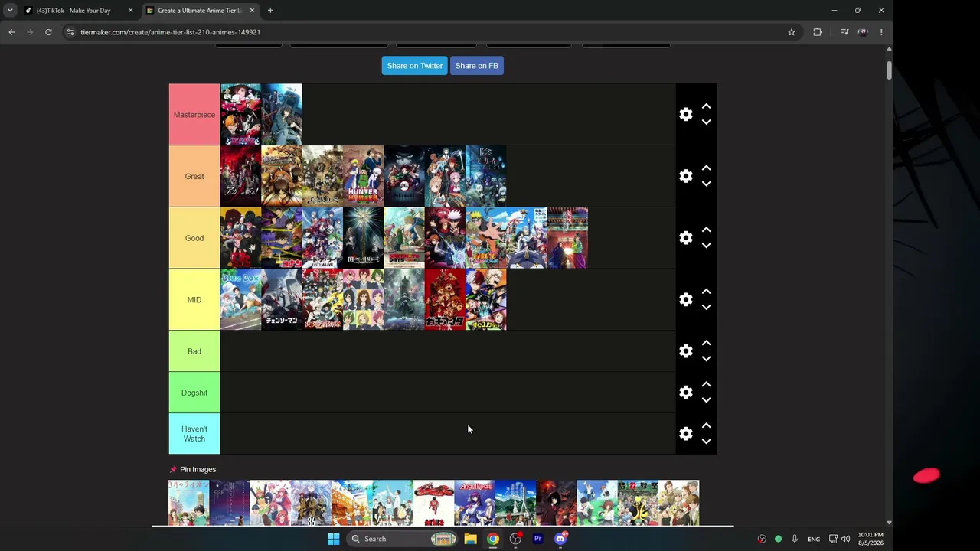Select the Chainsaw Man poster in MID tier

(x=282, y=299)
